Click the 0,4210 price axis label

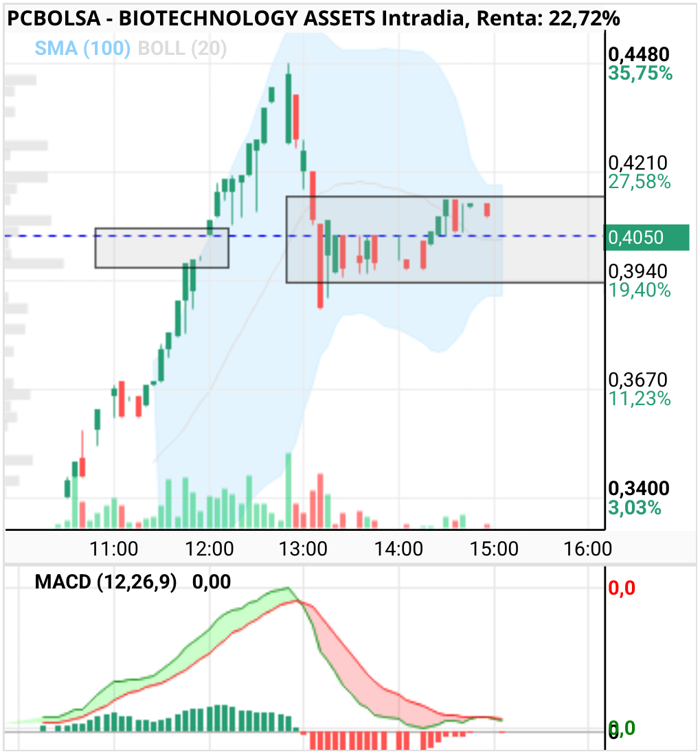click(x=638, y=163)
